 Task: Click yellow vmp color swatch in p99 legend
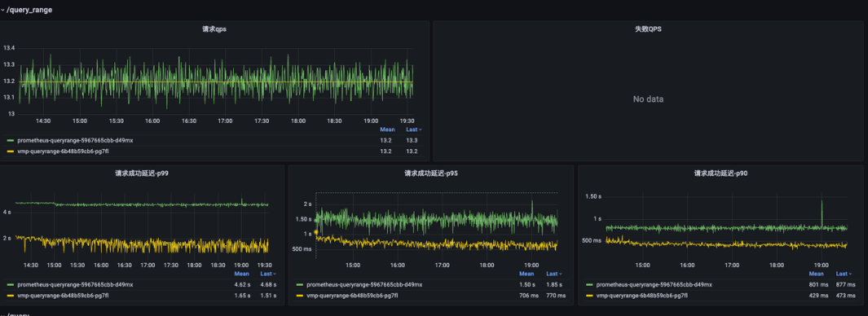click(x=10, y=296)
